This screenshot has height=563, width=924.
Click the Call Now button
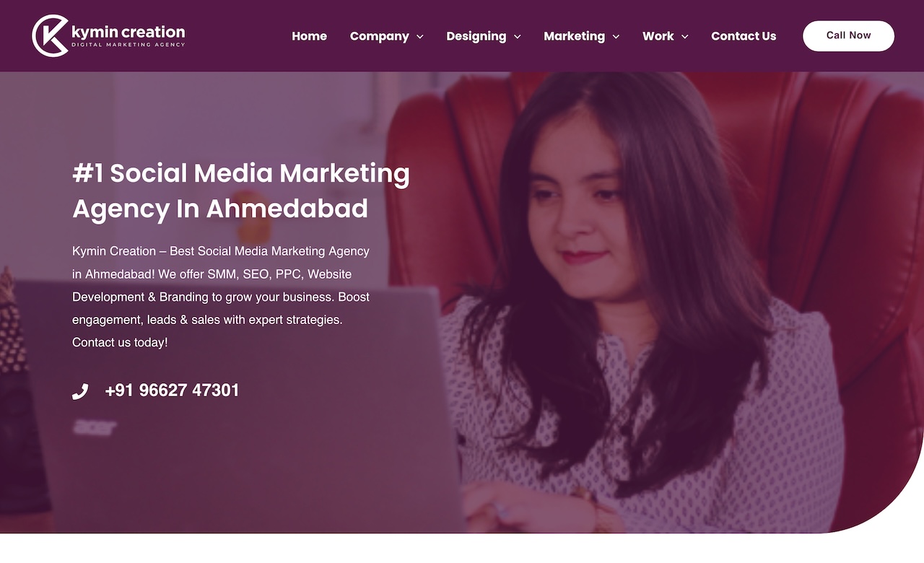tap(848, 35)
